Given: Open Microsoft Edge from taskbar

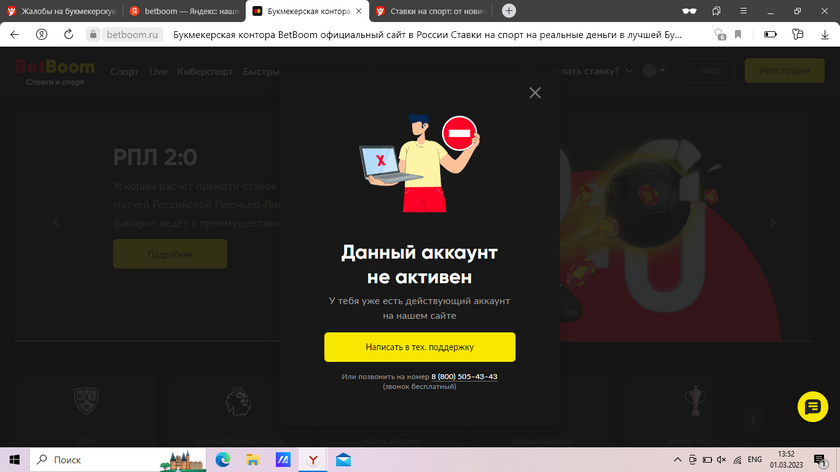Looking at the screenshot, I should click(x=223, y=460).
